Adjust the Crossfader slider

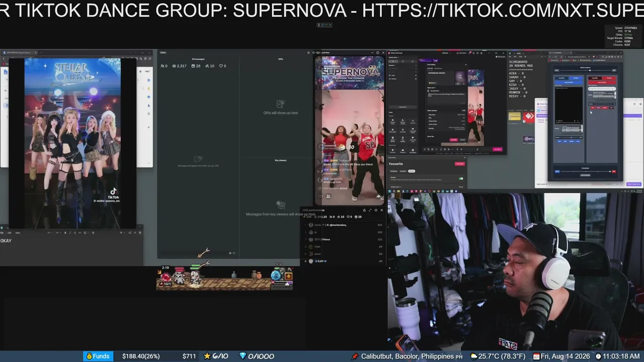click(x=586, y=171)
